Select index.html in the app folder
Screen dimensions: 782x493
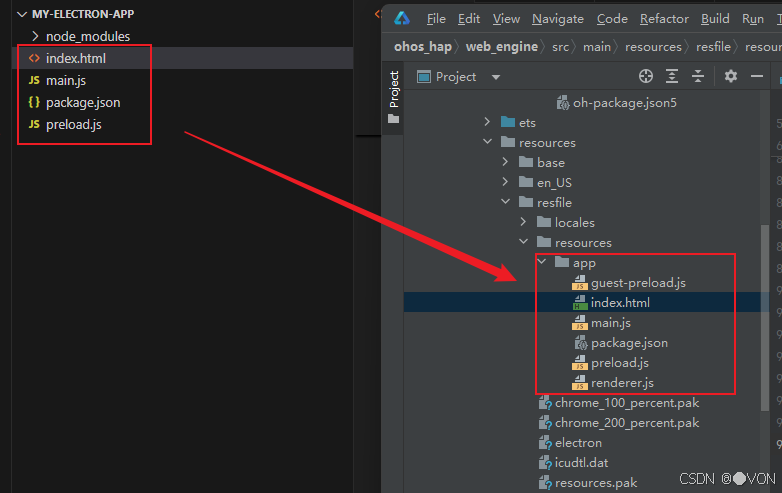620,303
